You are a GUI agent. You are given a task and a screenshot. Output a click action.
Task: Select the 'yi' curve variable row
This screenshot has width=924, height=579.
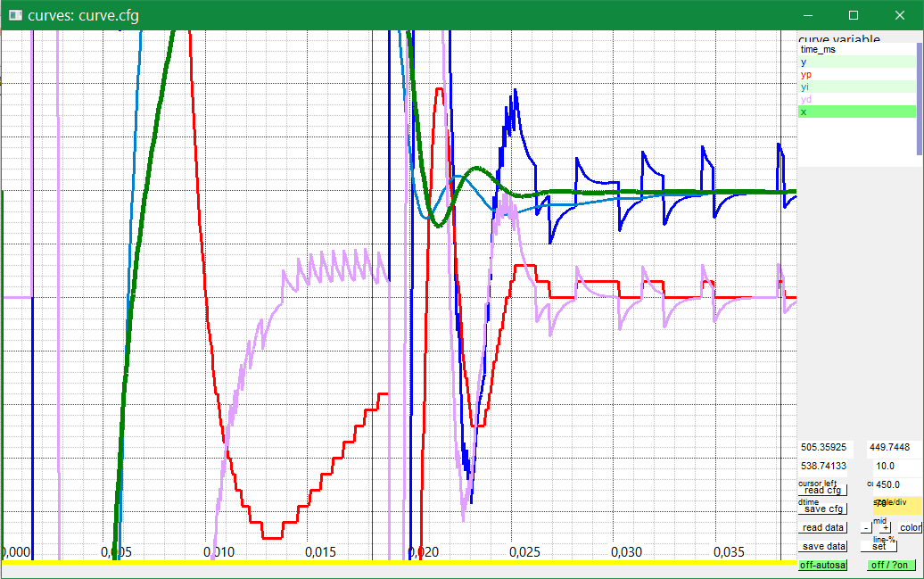tap(857, 87)
